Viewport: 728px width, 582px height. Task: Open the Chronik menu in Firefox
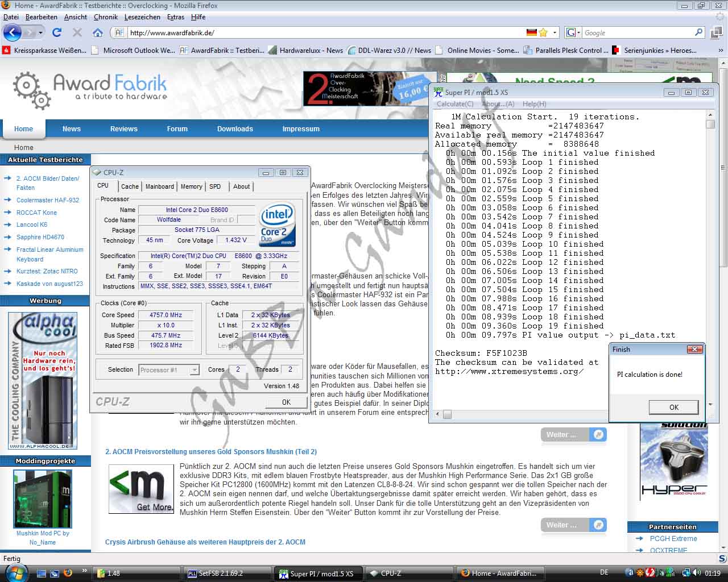[106, 17]
